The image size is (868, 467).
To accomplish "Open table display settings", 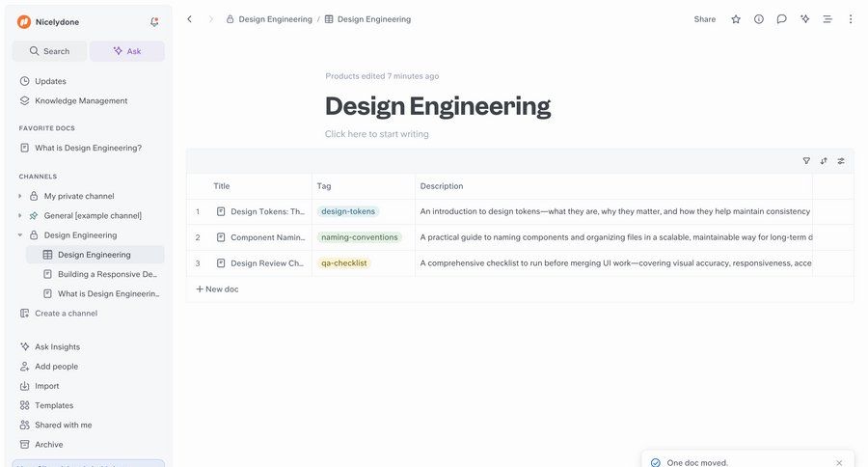I will pyautogui.click(x=841, y=161).
